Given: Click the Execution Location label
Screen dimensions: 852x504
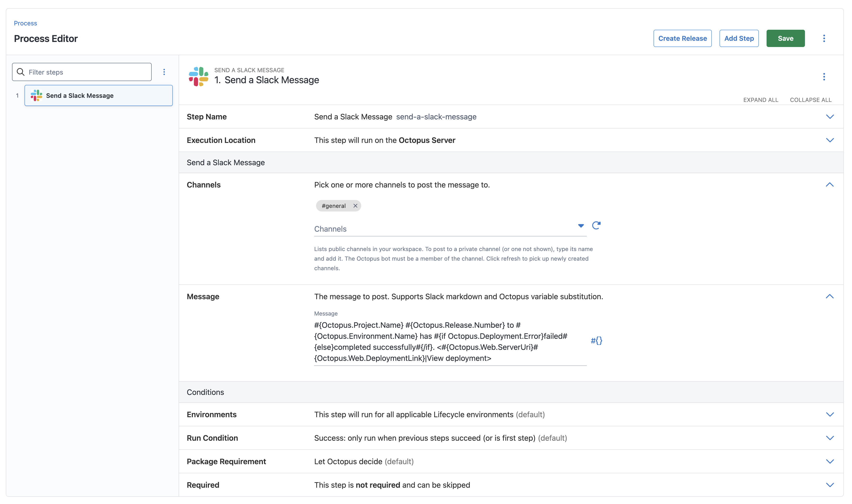Looking at the screenshot, I should click(x=221, y=140).
